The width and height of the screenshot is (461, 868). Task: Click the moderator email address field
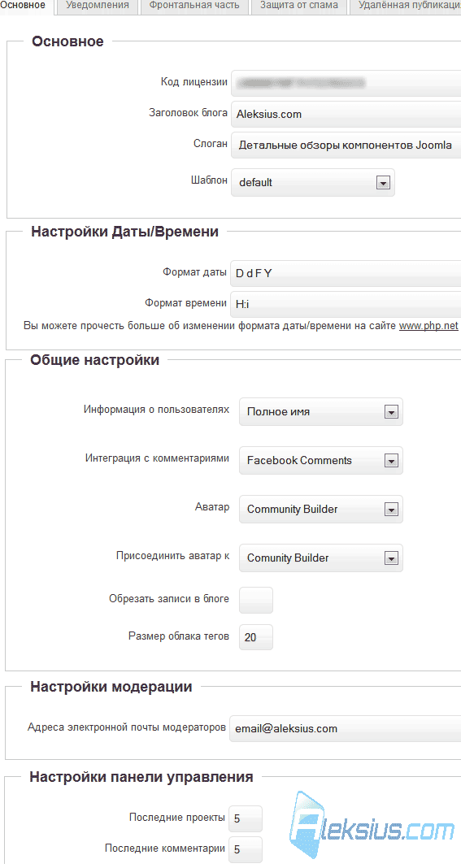[345, 728]
